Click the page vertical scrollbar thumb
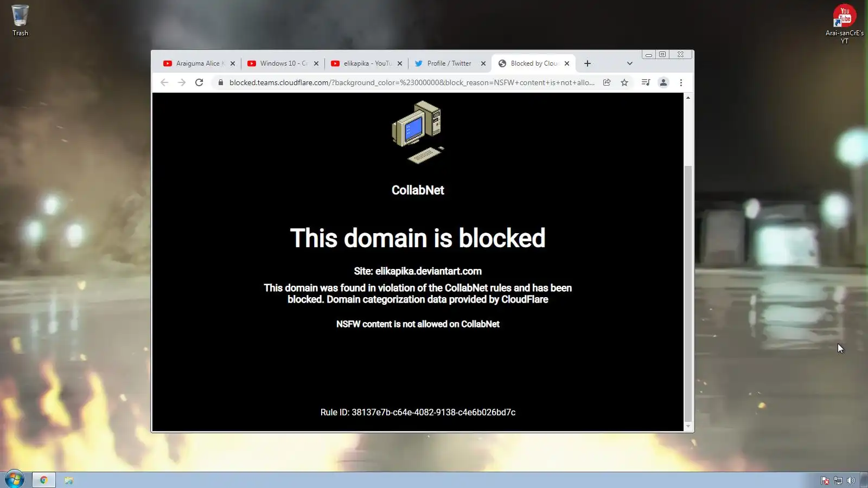The height and width of the screenshot is (488, 868). (x=688, y=293)
